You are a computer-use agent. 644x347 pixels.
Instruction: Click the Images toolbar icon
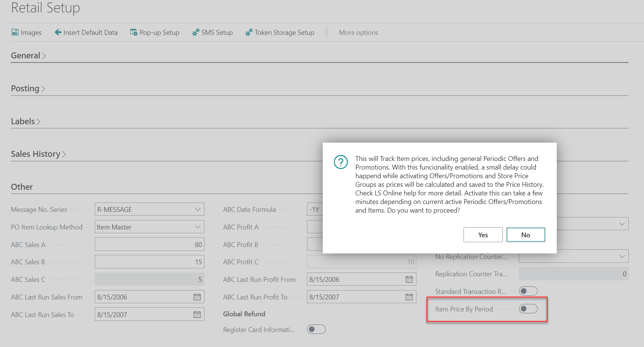click(x=15, y=33)
